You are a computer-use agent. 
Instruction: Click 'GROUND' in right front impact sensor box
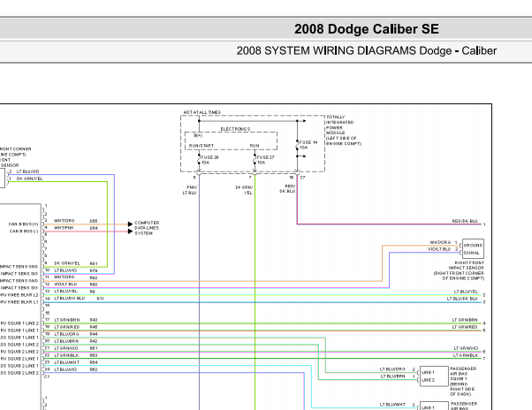[x=473, y=245]
